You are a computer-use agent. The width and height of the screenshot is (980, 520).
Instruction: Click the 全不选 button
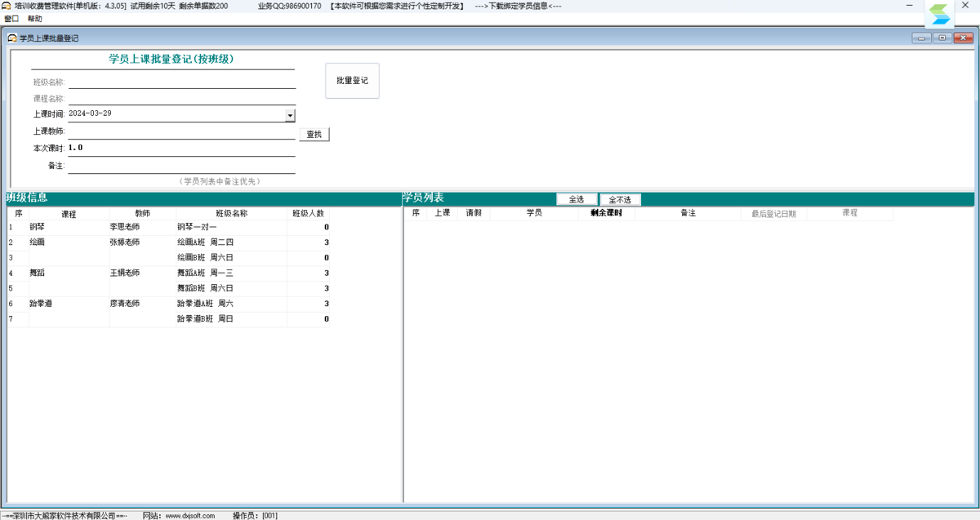(x=620, y=199)
